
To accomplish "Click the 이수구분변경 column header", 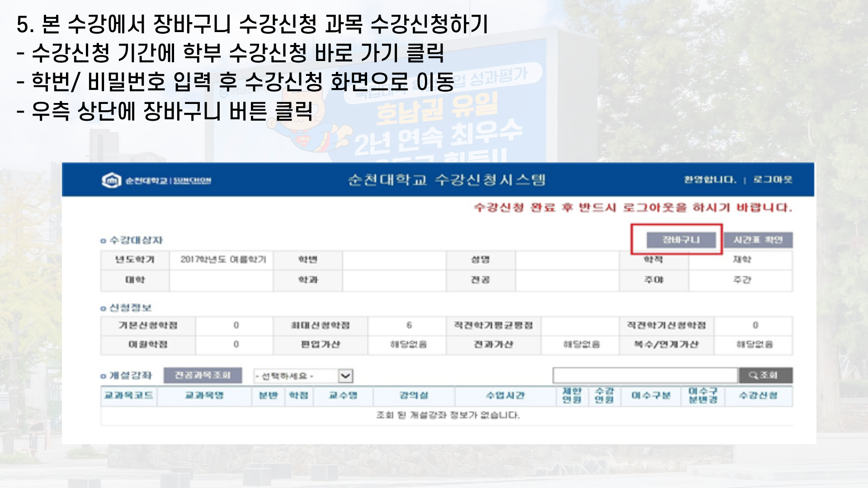I will point(703,396).
